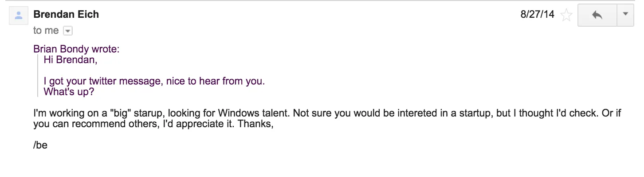The height and width of the screenshot is (177, 644).
Task: Click the "/be" signature
Action: click(40, 145)
